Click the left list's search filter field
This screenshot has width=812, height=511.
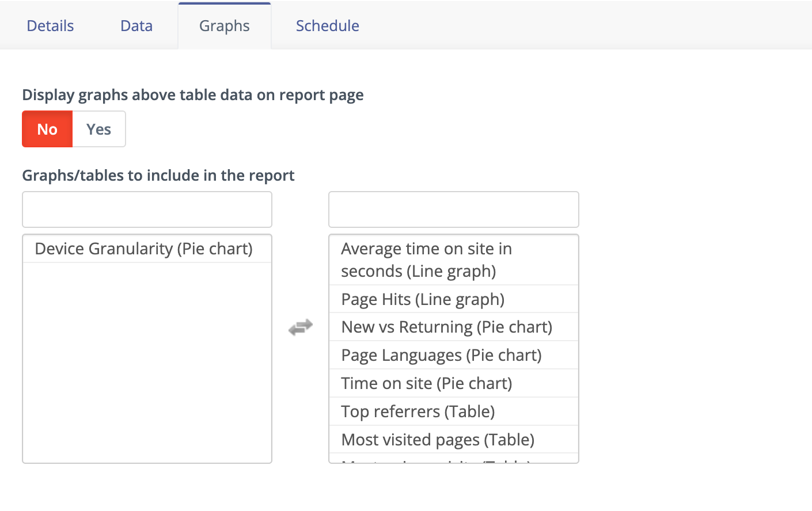point(147,209)
